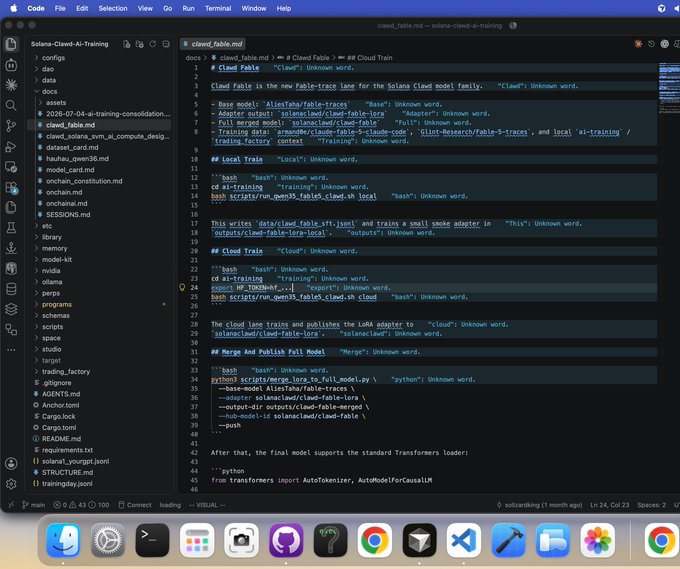Open Photos app from the dock

[597, 540]
